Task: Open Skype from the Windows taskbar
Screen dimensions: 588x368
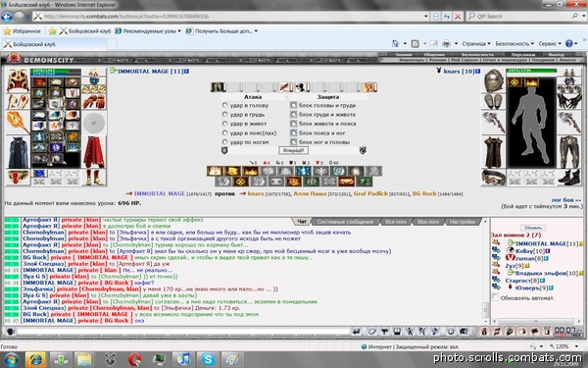Action: click(x=208, y=359)
